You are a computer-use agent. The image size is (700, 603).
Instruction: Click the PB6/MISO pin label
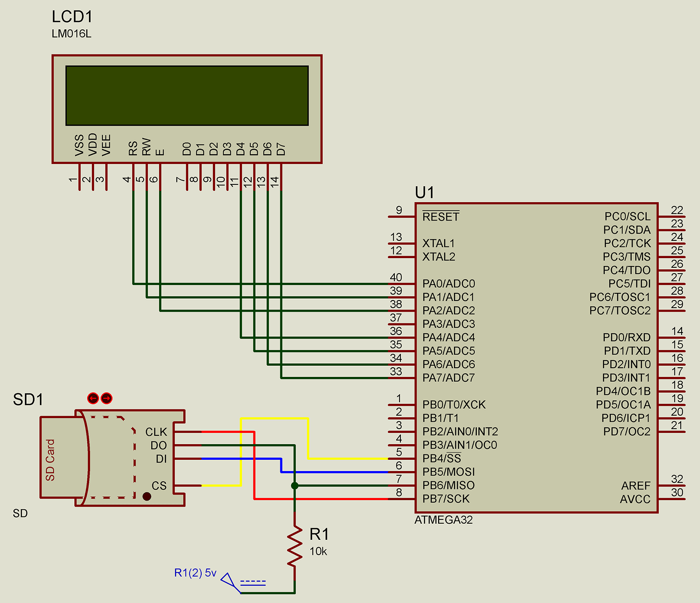click(448, 485)
